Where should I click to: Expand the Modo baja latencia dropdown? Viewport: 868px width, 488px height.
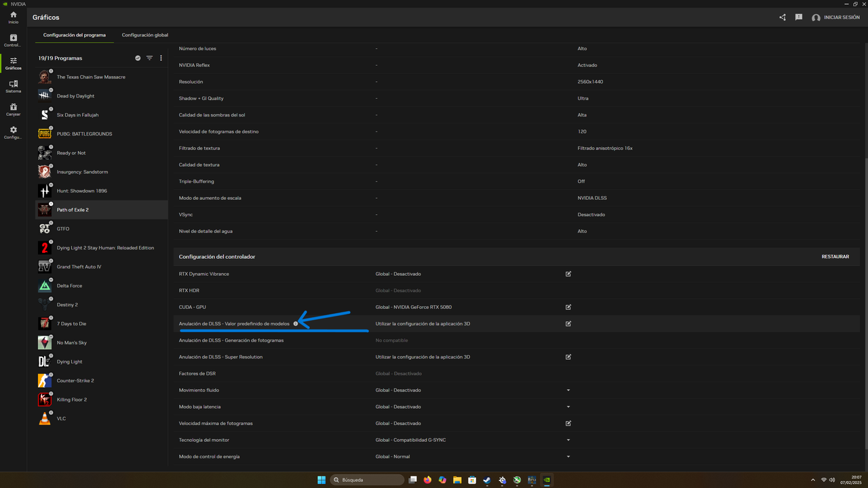[568, 407]
